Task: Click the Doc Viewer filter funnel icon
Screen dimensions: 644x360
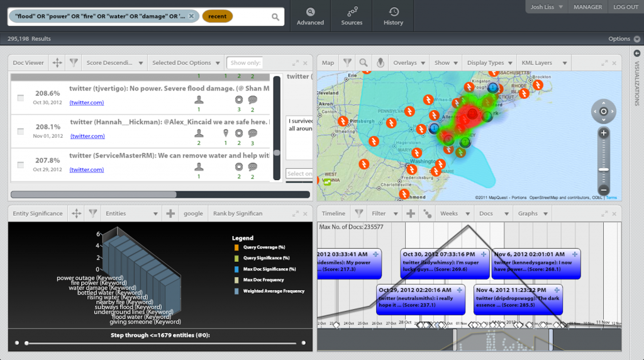Action: (x=74, y=62)
